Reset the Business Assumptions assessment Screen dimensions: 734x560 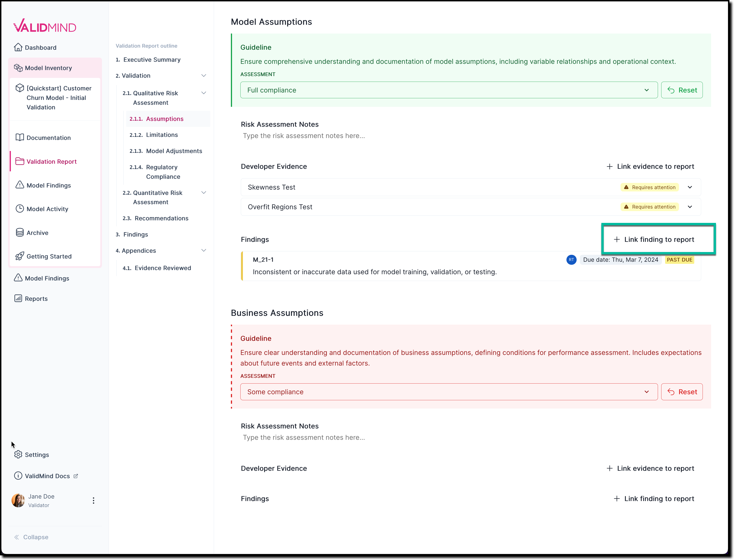pos(682,392)
